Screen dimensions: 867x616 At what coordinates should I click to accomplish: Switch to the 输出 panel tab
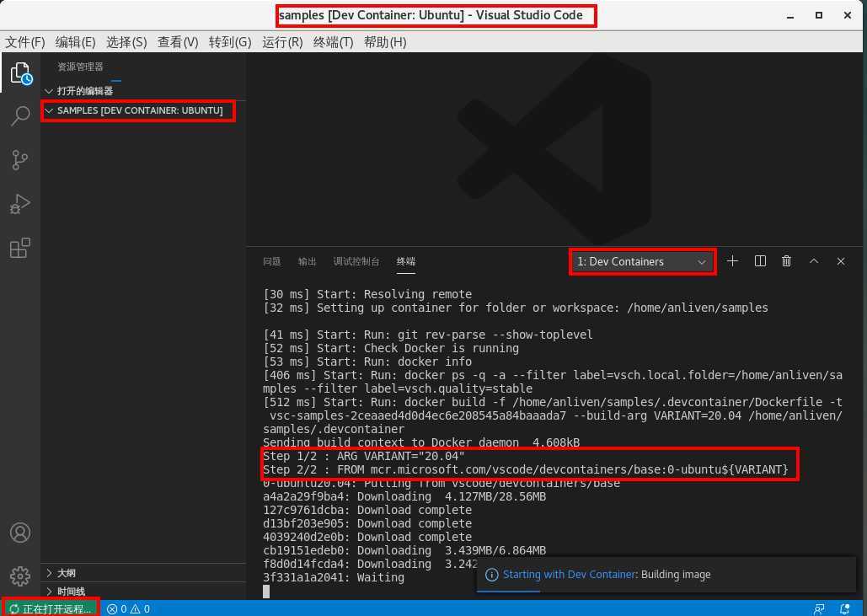coord(307,261)
